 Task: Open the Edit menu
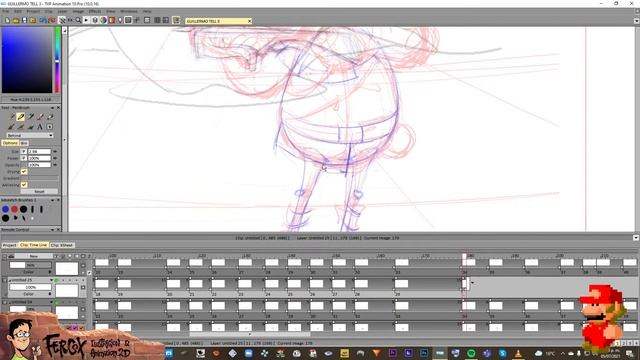pyautogui.click(x=18, y=11)
